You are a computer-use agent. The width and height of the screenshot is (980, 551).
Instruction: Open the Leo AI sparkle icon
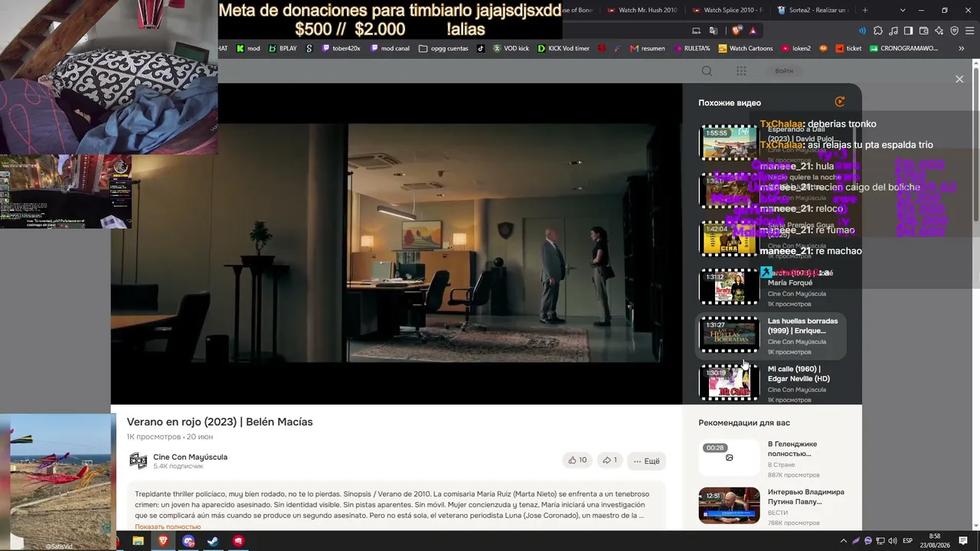[939, 31]
